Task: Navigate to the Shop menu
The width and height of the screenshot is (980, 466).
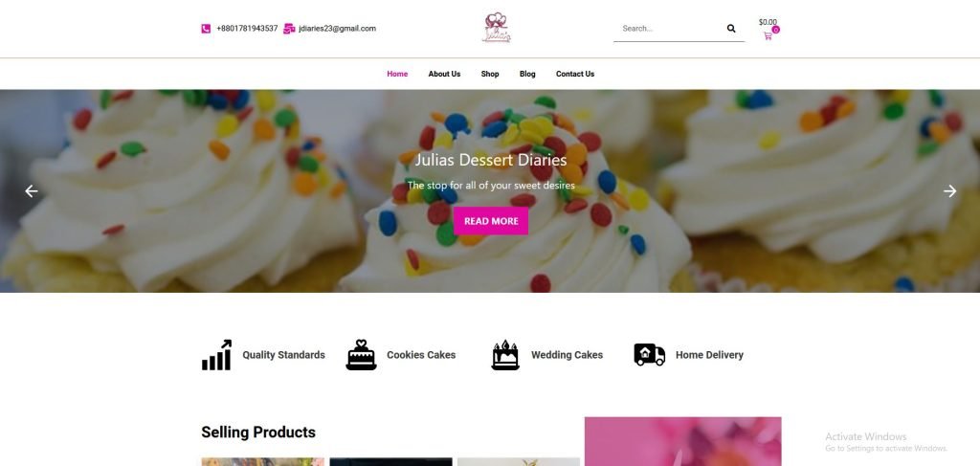Action: [490, 74]
